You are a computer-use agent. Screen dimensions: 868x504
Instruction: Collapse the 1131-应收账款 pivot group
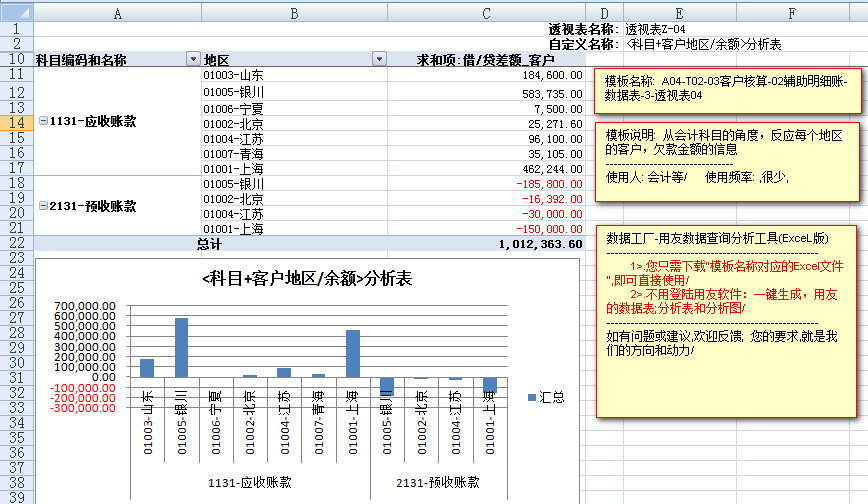pos(43,121)
